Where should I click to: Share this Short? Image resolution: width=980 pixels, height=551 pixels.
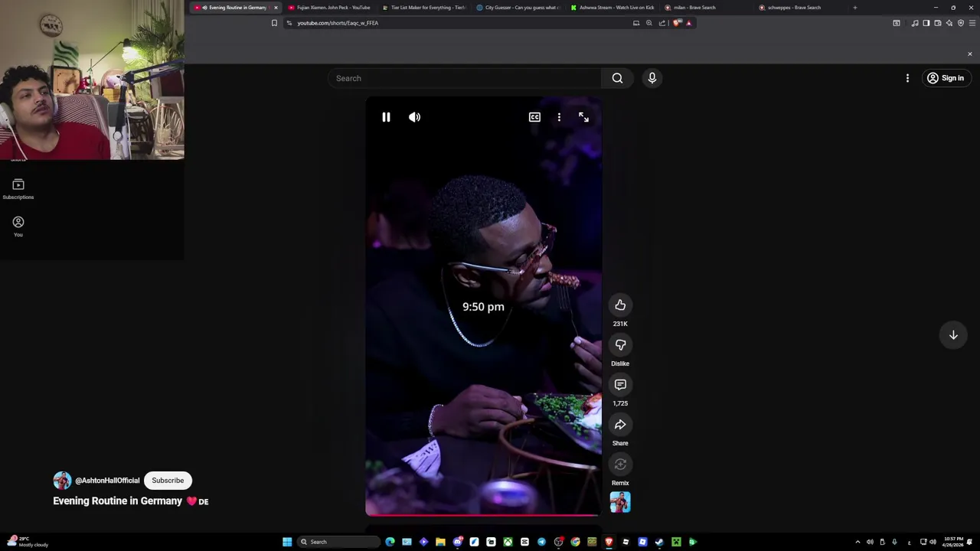coord(620,425)
